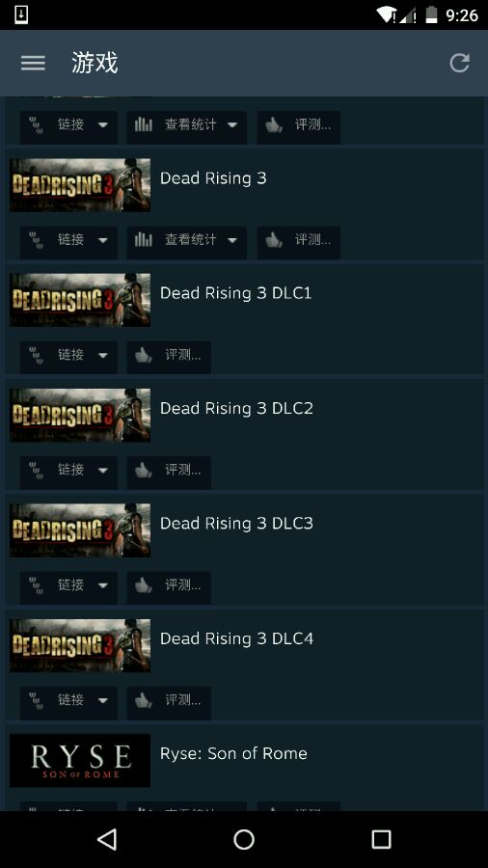Tap the Dead Rising 3 DLC4 thumbnail

tap(80, 645)
